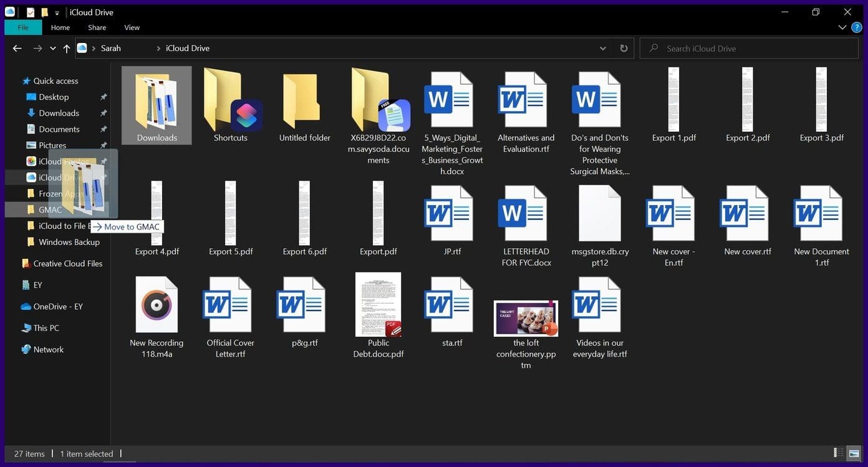Switch to the Share ribbon tab

pyautogui.click(x=97, y=27)
